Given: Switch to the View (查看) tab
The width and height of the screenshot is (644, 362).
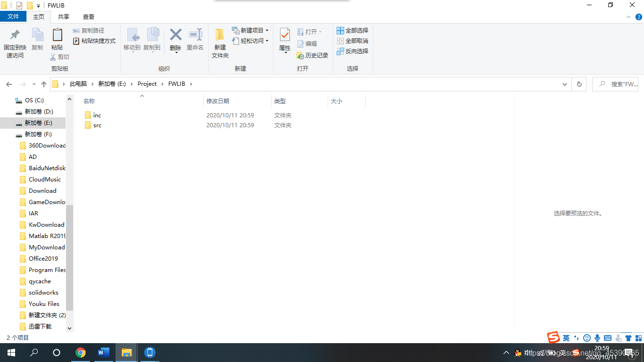Looking at the screenshot, I should click(x=89, y=16).
